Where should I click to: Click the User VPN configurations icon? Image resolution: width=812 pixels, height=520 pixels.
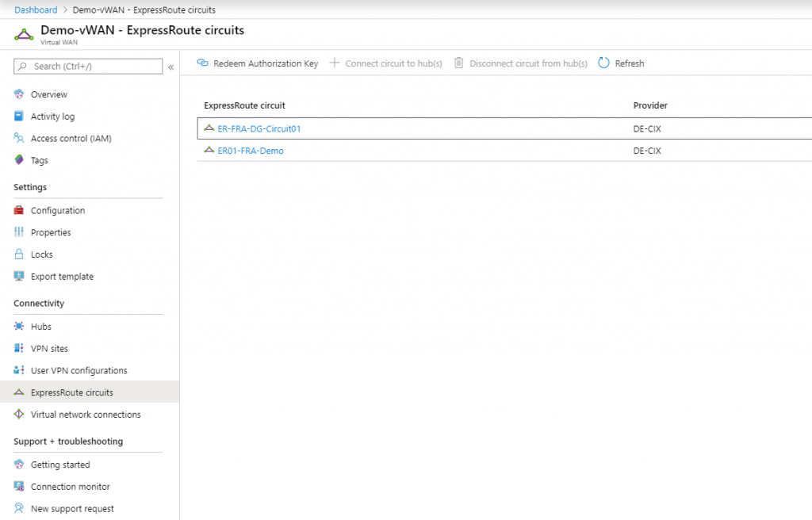(19, 370)
